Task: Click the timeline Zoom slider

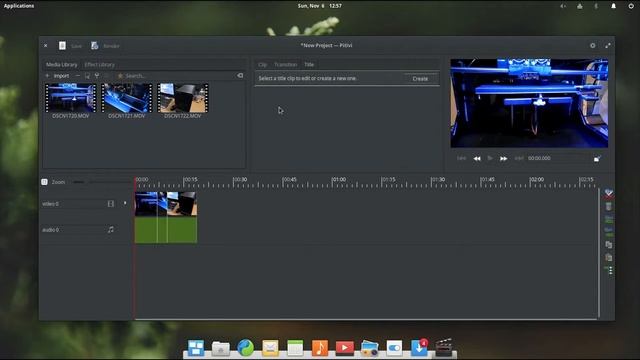Action: 102,182
